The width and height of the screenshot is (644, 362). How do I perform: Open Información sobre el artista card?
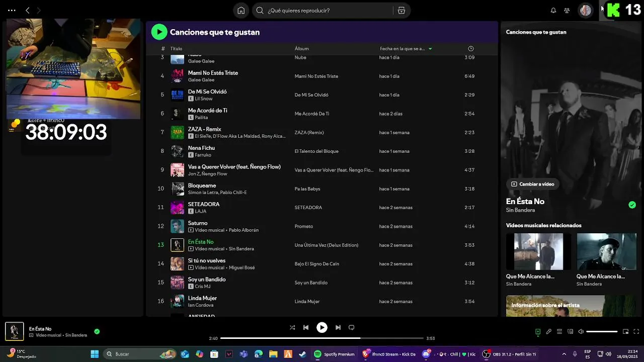[x=571, y=306]
